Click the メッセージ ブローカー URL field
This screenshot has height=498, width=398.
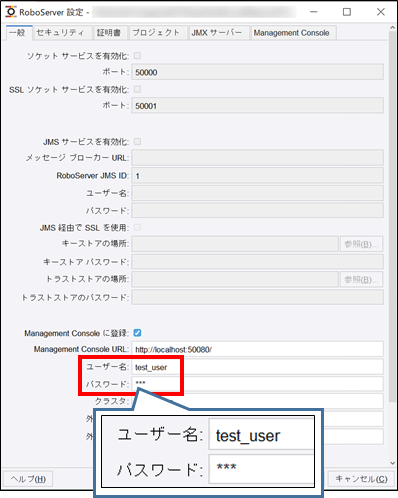pos(257,158)
